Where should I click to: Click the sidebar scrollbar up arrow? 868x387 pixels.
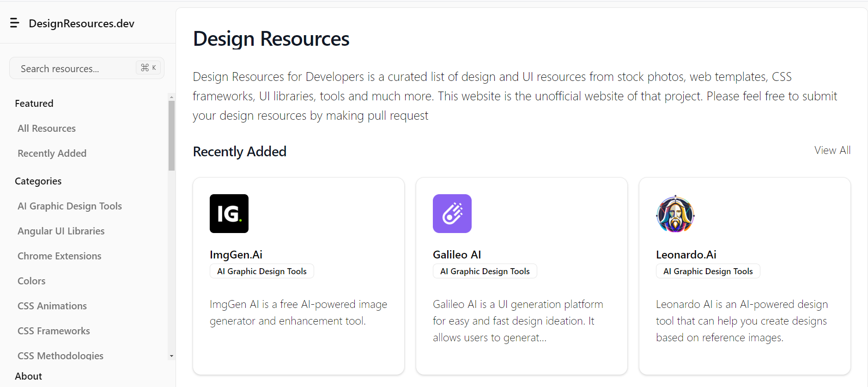[x=171, y=97]
